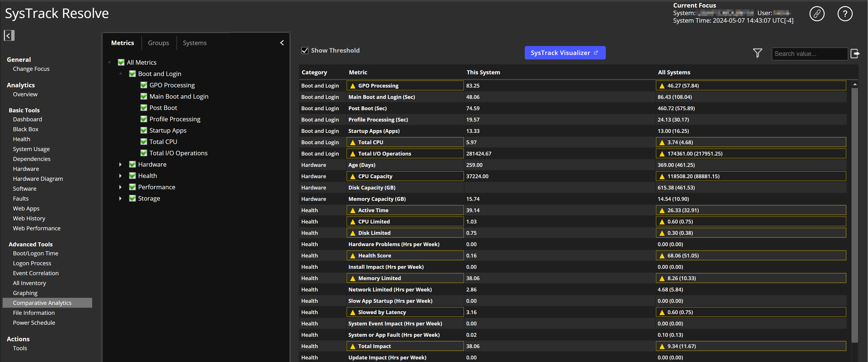Focus the Search value input field

coord(809,54)
